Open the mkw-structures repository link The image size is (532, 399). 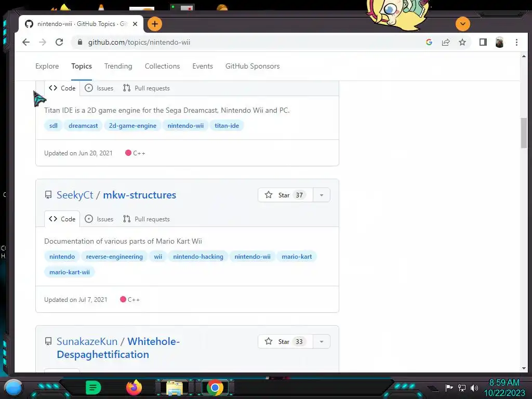point(139,195)
